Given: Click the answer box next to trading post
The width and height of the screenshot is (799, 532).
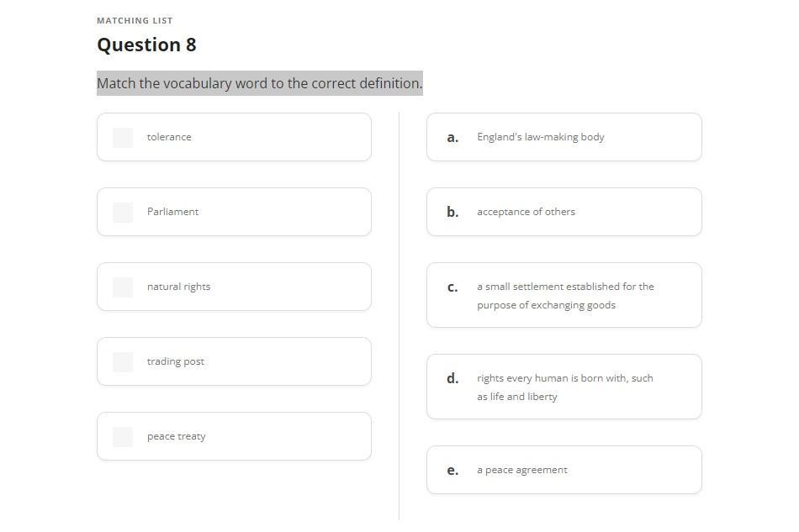Looking at the screenshot, I should (123, 362).
